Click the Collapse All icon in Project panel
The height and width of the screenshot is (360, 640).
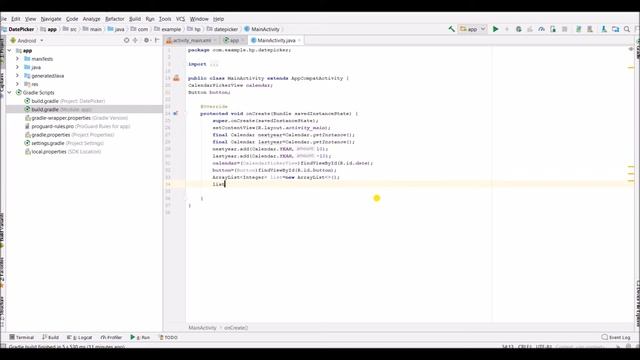coord(136,40)
